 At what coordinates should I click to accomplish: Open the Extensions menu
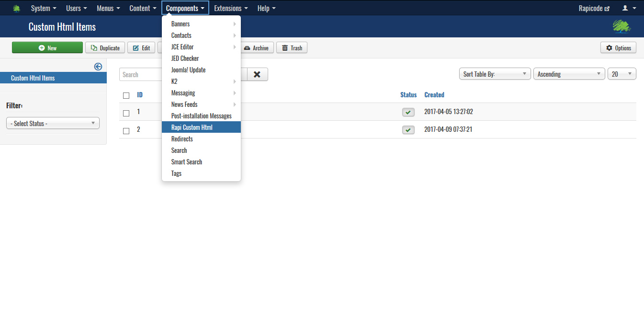click(231, 8)
